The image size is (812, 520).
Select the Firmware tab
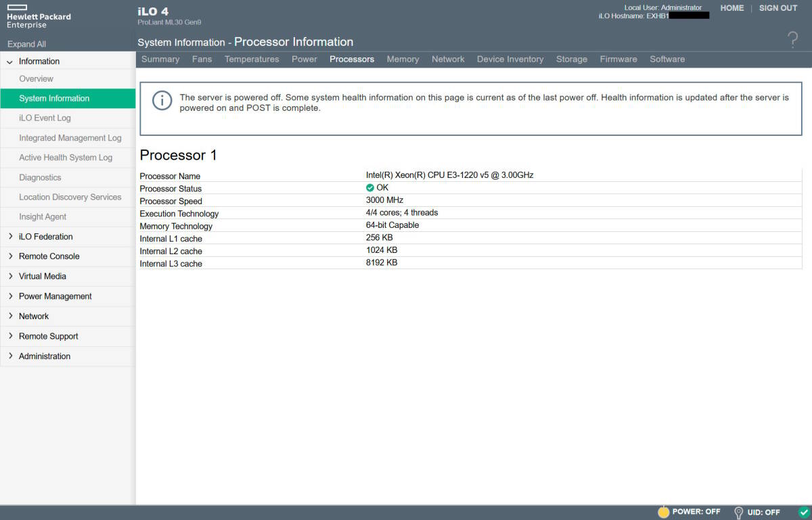[618, 60]
